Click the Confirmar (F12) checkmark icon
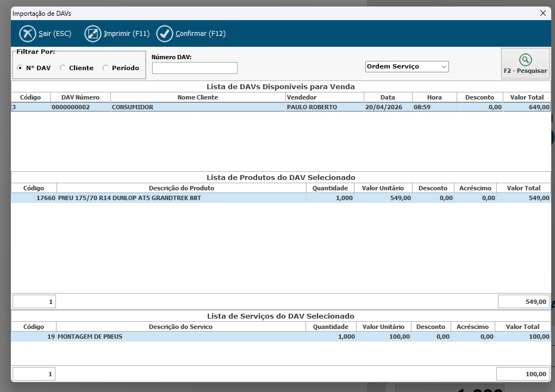 (x=165, y=34)
